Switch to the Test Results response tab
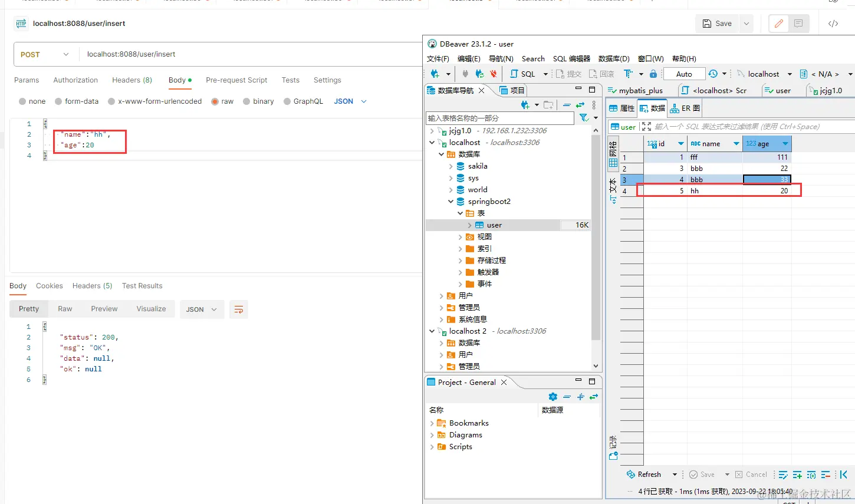 click(142, 286)
